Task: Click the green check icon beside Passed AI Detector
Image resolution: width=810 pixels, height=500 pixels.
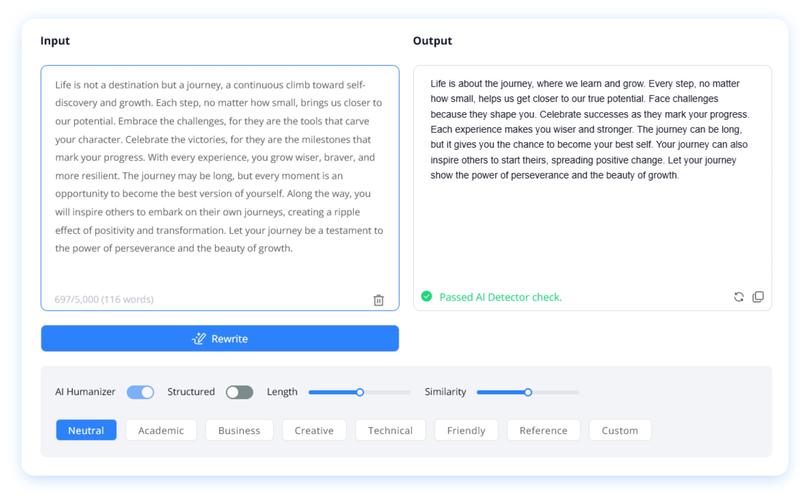Action: (426, 296)
